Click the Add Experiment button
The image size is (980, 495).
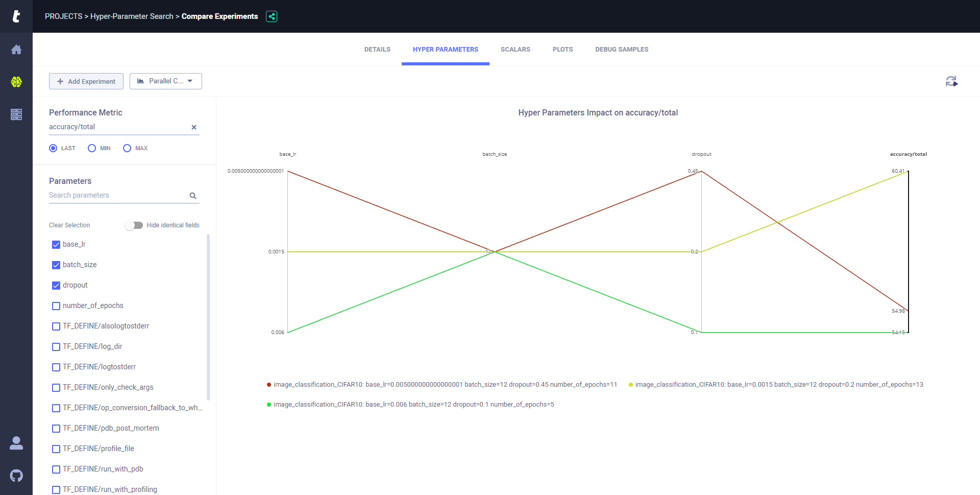coord(86,81)
